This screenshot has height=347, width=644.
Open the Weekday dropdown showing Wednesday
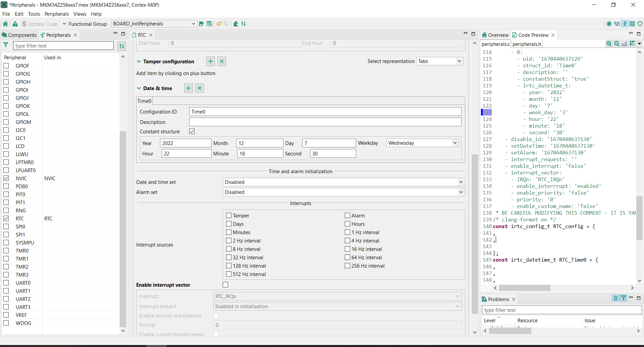422,143
